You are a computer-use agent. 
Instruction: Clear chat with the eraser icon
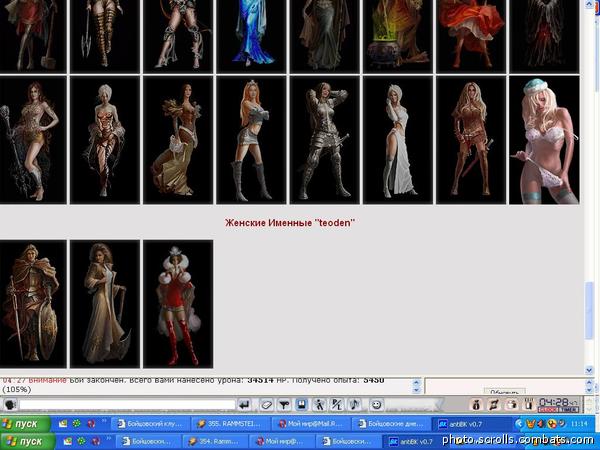click(x=267, y=404)
